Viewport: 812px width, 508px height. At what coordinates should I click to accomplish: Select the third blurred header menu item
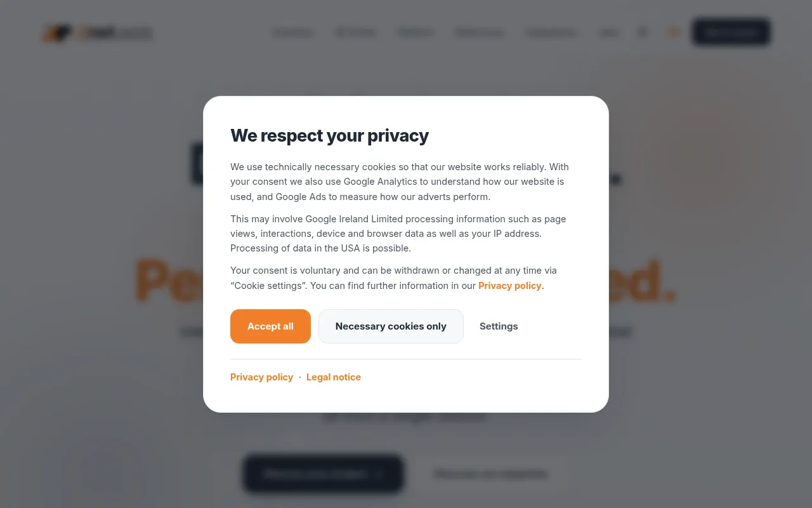pyautogui.click(x=416, y=32)
